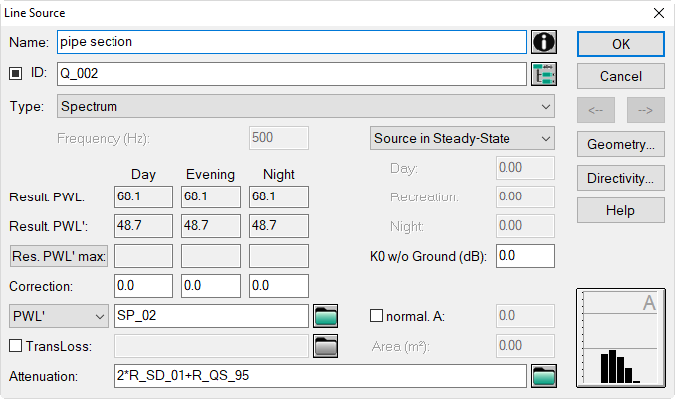Click the steady-state Night 0.00 field

click(x=525, y=226)
